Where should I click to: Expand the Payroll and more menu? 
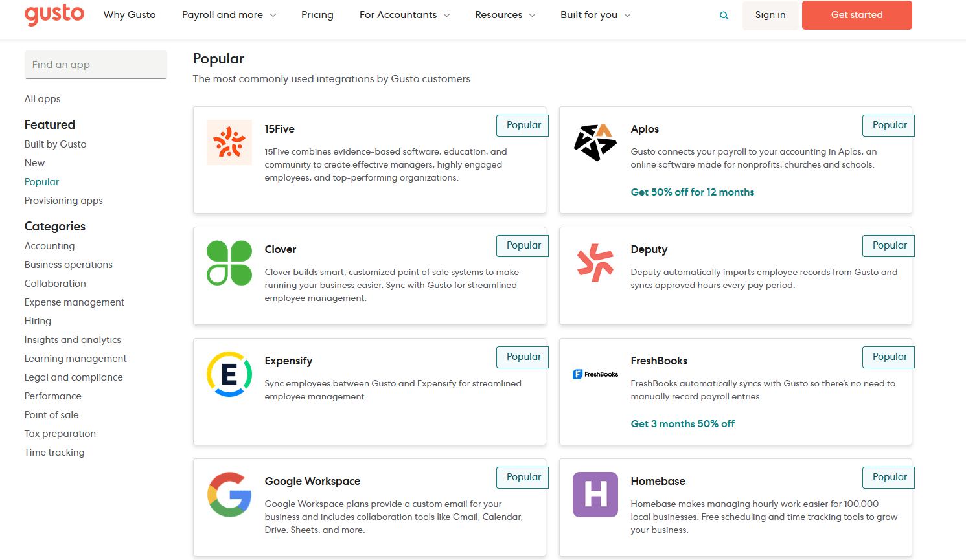[229, 15]
